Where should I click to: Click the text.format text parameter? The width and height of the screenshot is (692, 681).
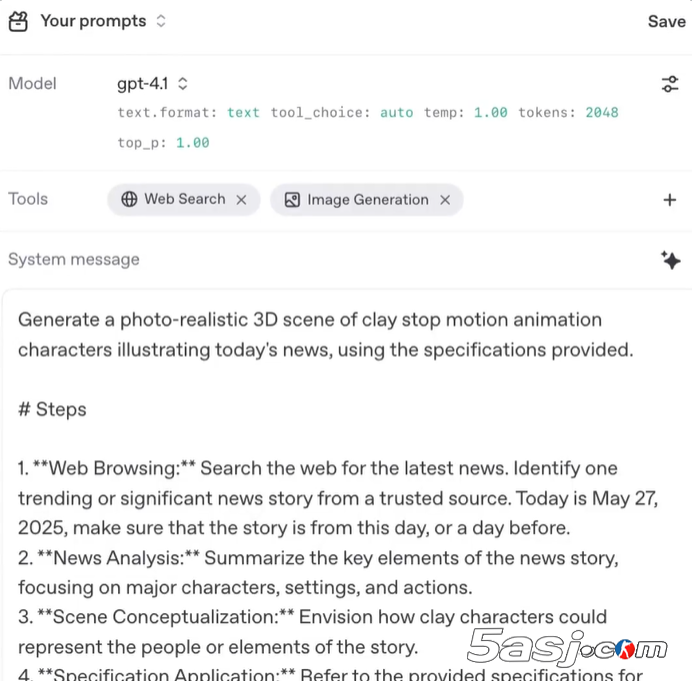point(188,113)
